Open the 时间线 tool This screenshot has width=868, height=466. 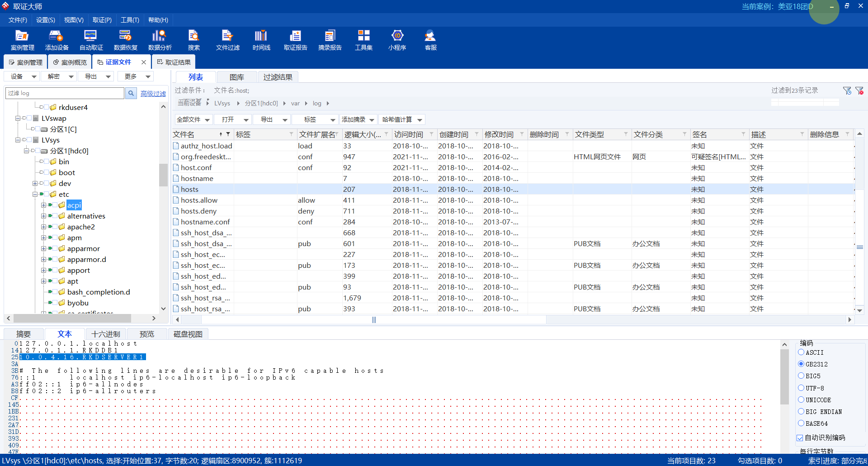[261, 40]
